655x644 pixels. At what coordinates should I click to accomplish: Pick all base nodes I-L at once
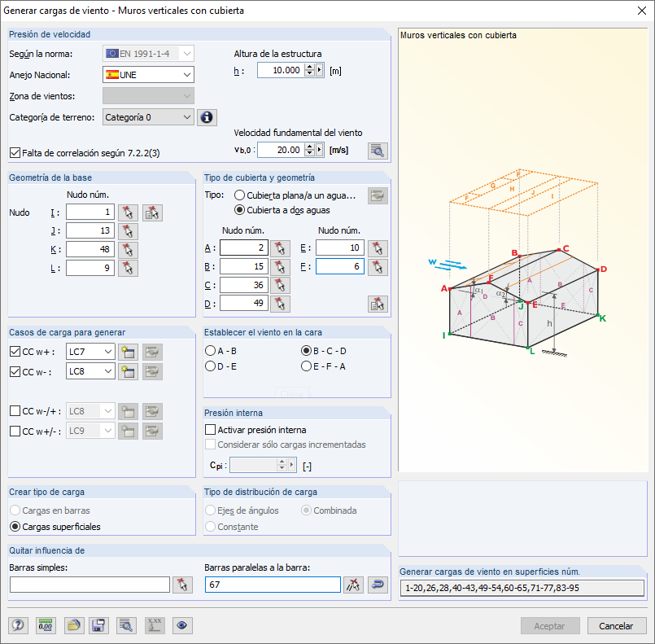(x=152, y=212)
